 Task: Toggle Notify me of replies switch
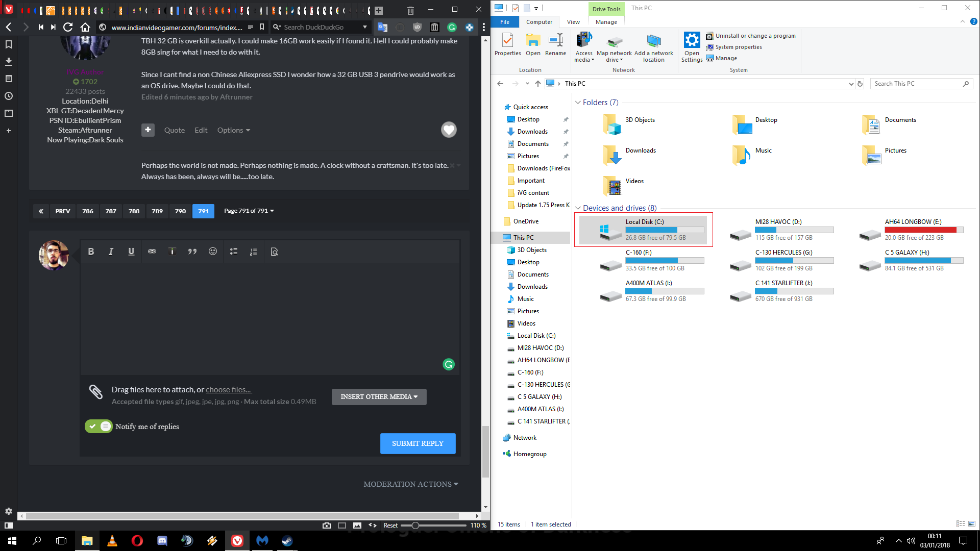point(99,427)
